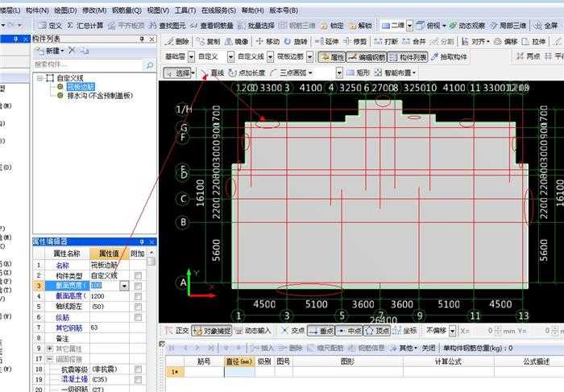Open the 绘图(D) menu
The image size is (564, 392).
(65, 10)
